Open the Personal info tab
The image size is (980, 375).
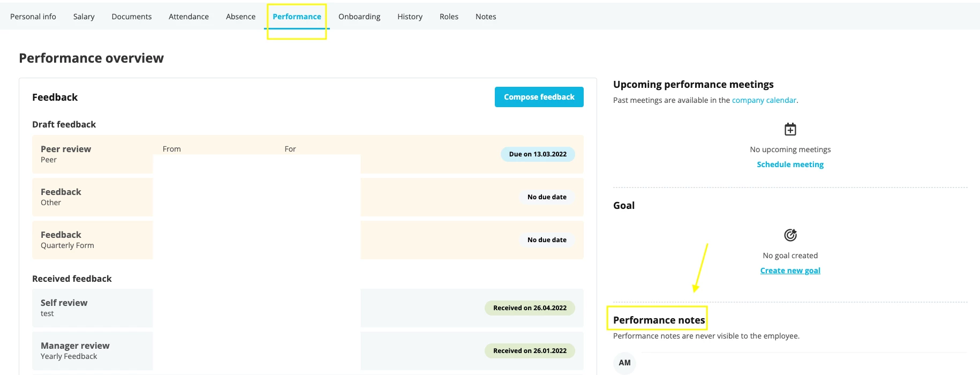click(x=33, y=17)
